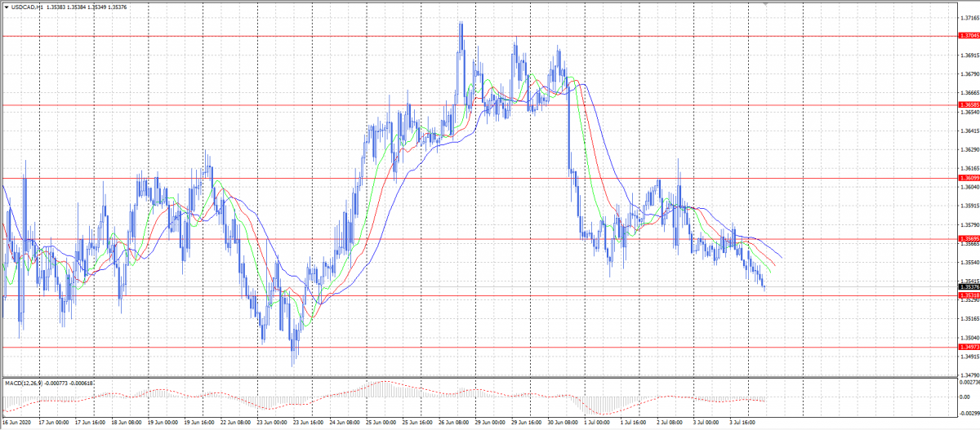The image size is (980, 430).
Task: Select the red horizontal line at 1.36585
Action: pos(479,105)
